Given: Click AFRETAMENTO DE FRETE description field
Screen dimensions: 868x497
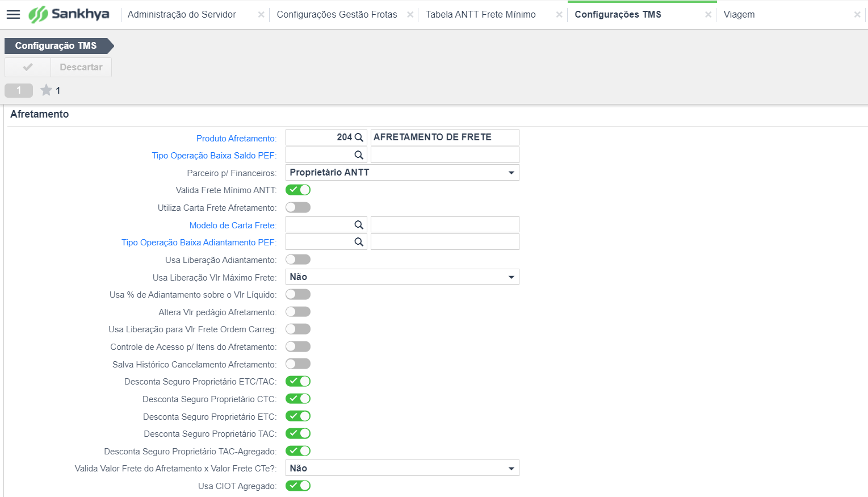Looking at the screenshot, I should coord(445,137).
